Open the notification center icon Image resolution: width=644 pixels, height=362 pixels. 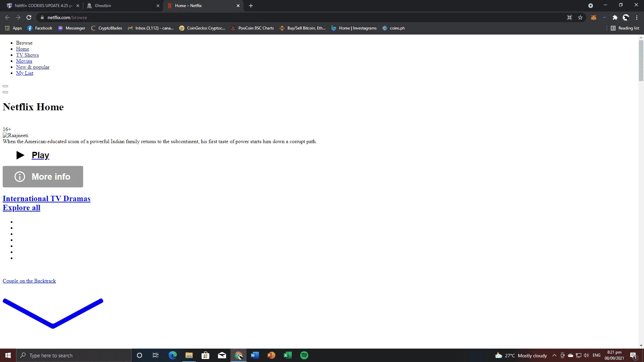pos(633,355)
